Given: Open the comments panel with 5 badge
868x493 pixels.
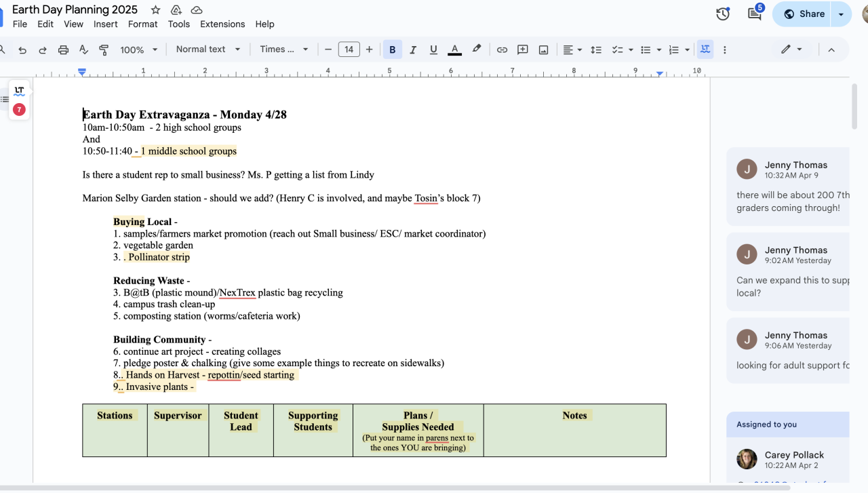Looking at the screenshot, I should [x=754, y=14].
